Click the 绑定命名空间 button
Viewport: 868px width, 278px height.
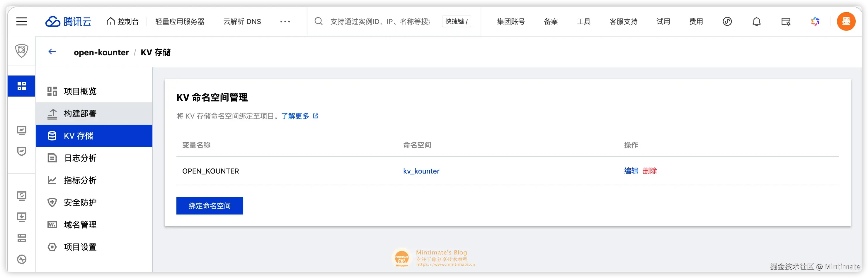[209, 206]
